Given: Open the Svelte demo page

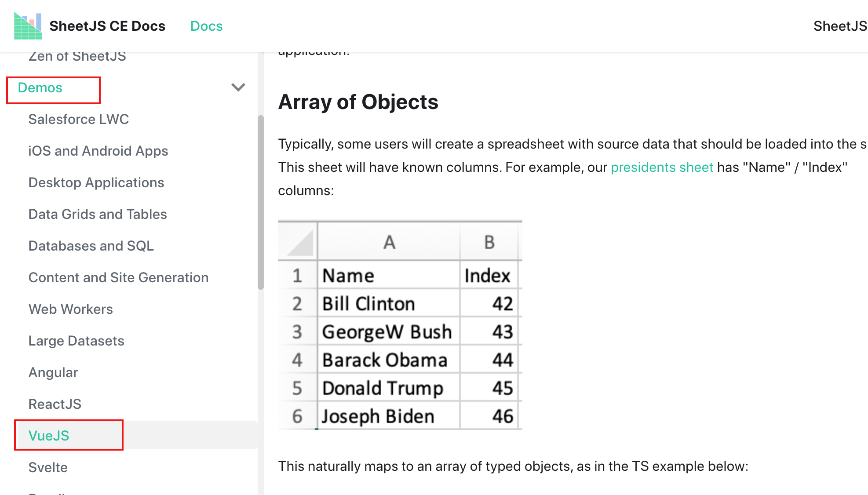Looking at the screenshot, I should (48, 467).
